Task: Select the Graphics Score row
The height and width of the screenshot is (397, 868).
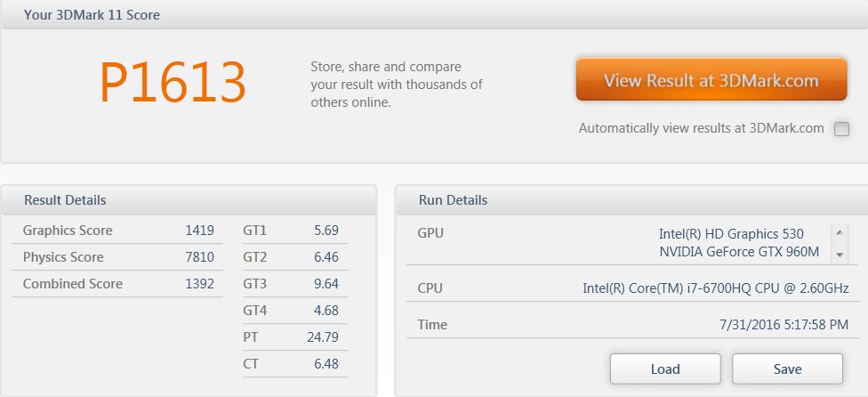Action: pos(117,231)
